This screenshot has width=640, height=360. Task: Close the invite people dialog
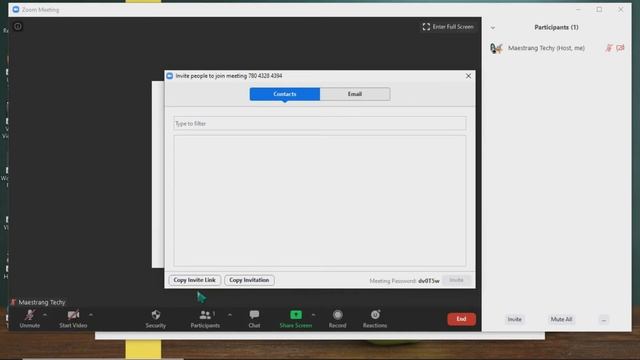click(469, 76)
